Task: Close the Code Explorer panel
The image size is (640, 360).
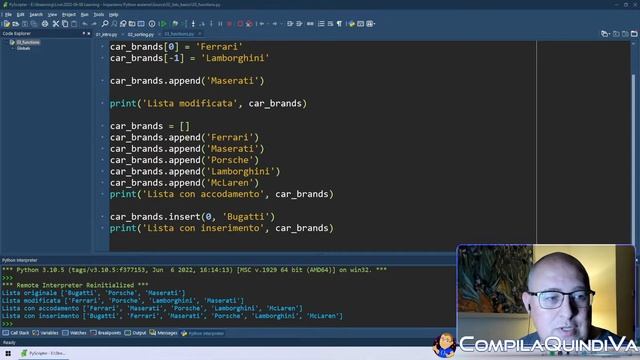Action: click(89, 33)
